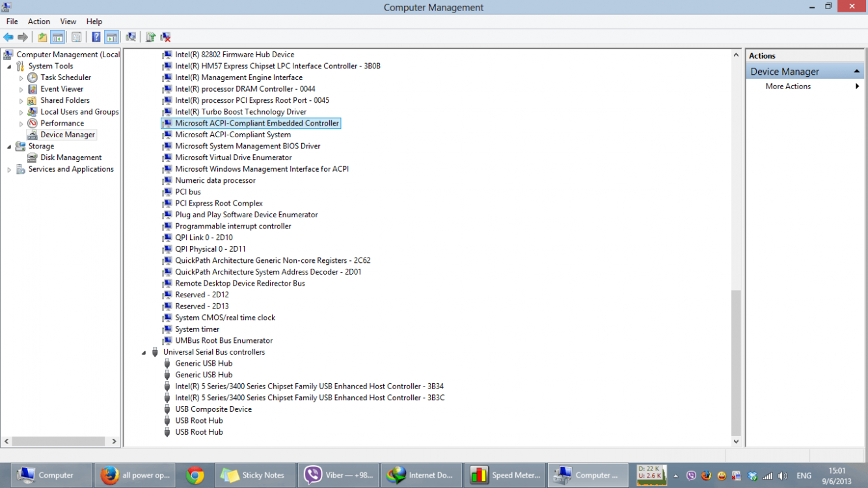Click scroll down arrow of device list

(736, 441)
